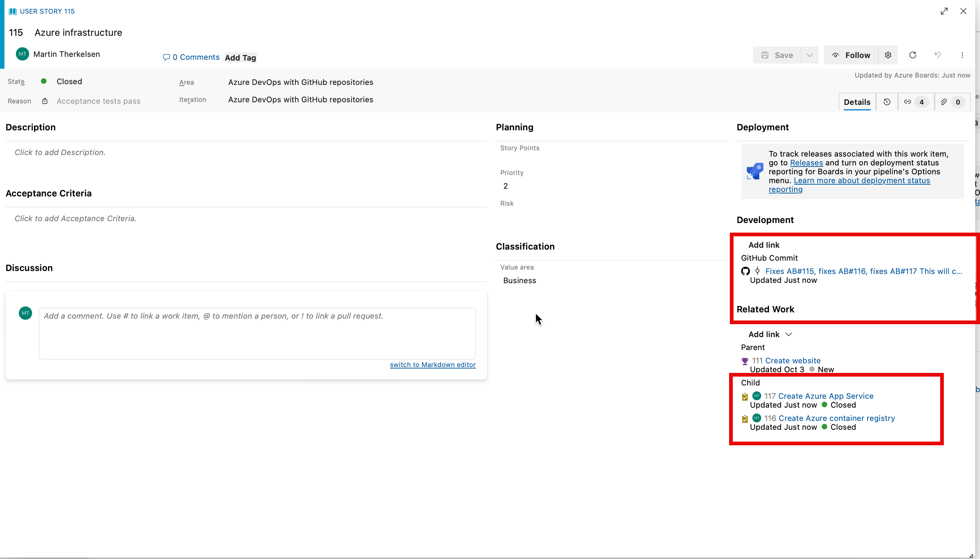Click the Save button
The height and width of the screenshot is (559, 980).
click(777, 55)
